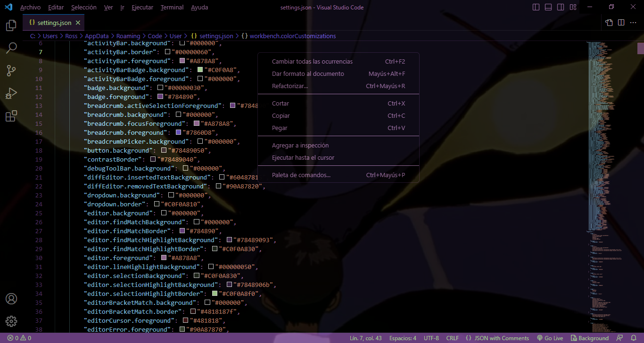Click the Go Live status bar item
Image resolution: width=644 pixels, height=343 pixels.
pyautogui.click(x=550, y=338)
